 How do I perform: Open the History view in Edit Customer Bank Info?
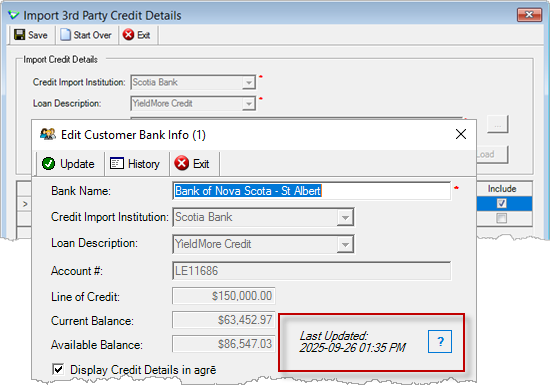135,164
